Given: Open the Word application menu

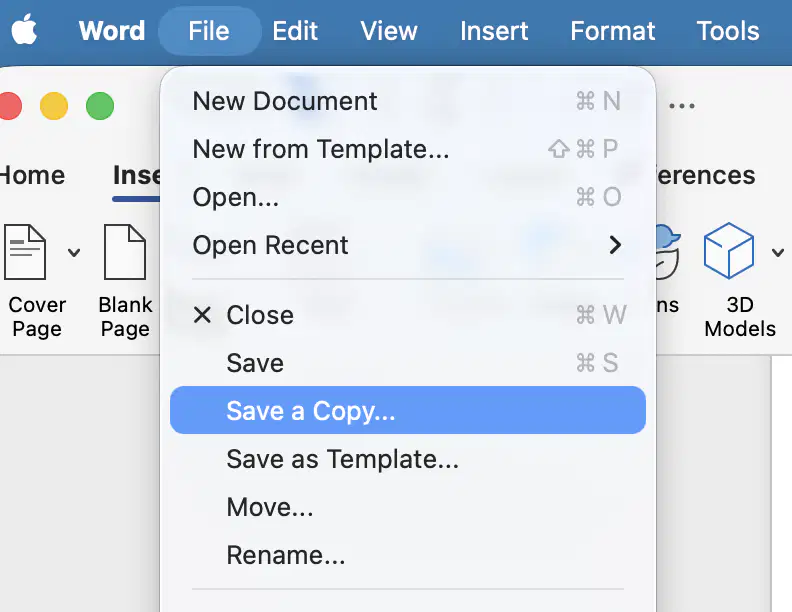Looking at the screenshot, I should 112,31.
